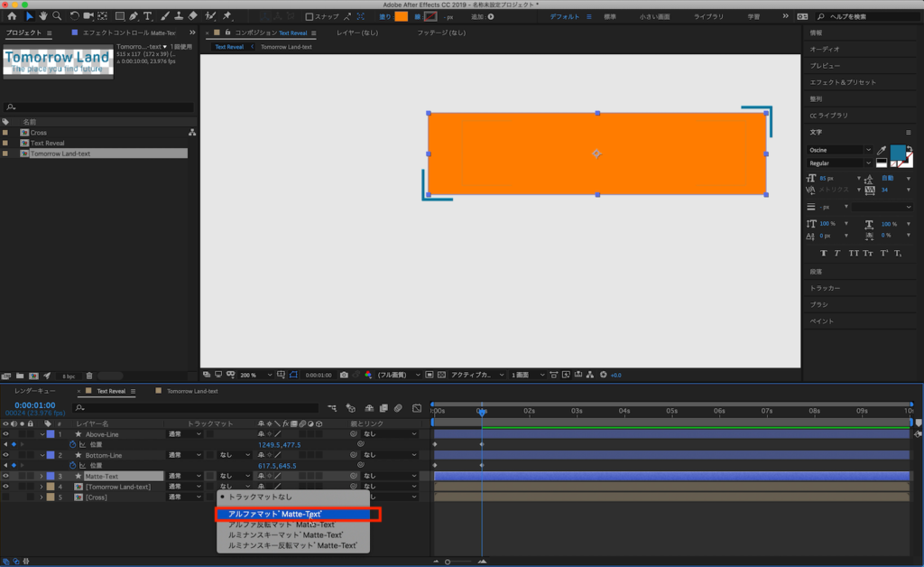Screen dimensions: 924x567
Task: Expand the Matte-Text layer properties
Action: pyautogui.click(x=41, y=476)
